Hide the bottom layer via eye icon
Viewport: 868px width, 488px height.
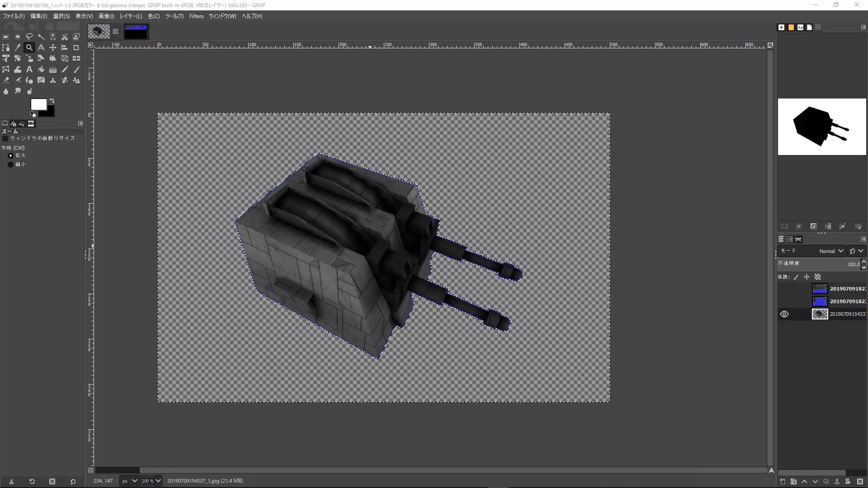click(784, 314)
